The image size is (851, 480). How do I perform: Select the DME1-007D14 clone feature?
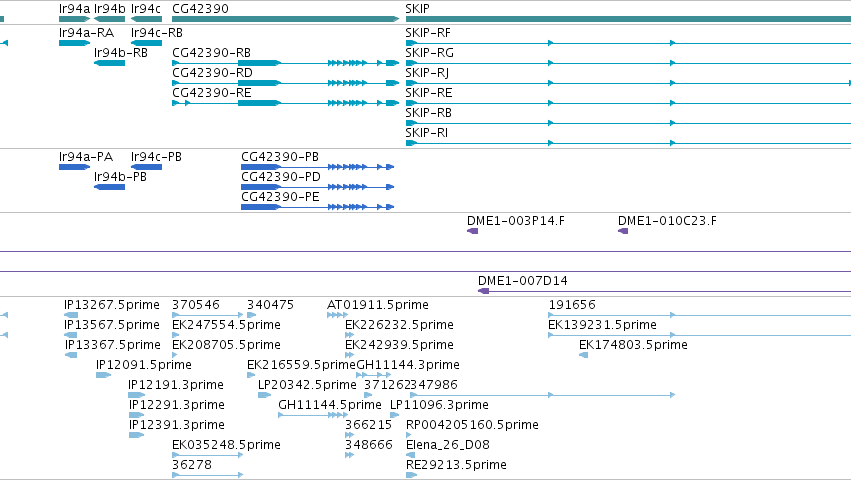point(664,291)
